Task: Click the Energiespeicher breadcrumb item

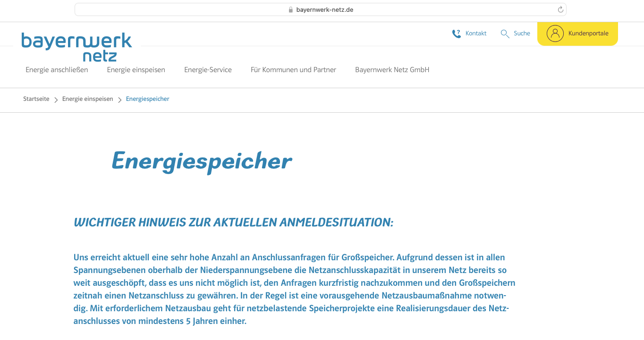Action: tap(147, 99)
